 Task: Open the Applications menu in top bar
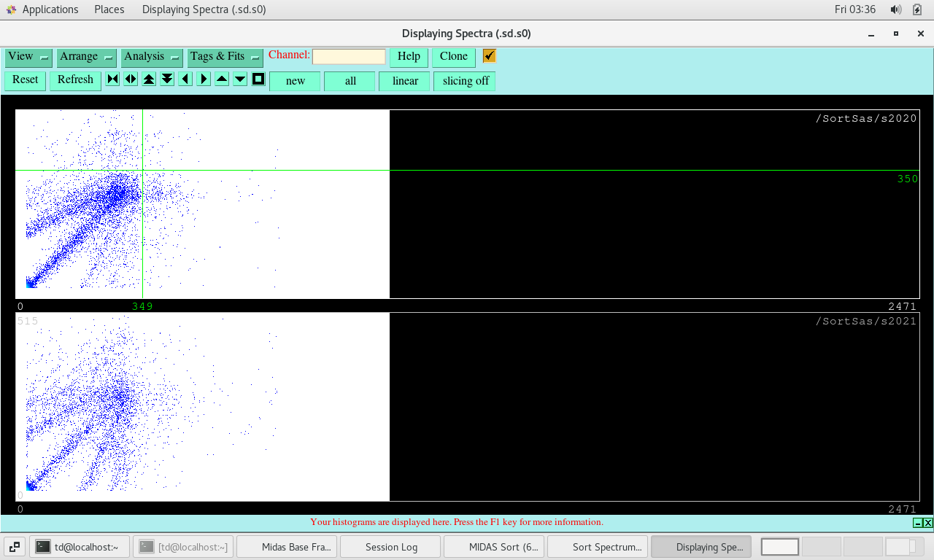click(x=50, y=9)
